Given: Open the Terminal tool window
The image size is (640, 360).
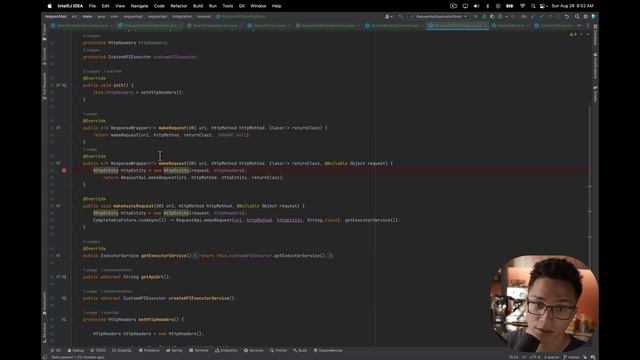Looking at the screenshot, I should tap(199, 351).
